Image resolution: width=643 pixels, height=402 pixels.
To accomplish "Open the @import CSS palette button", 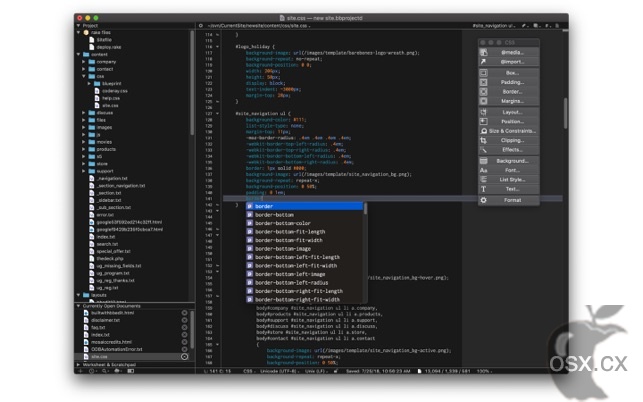I will 508,62.
